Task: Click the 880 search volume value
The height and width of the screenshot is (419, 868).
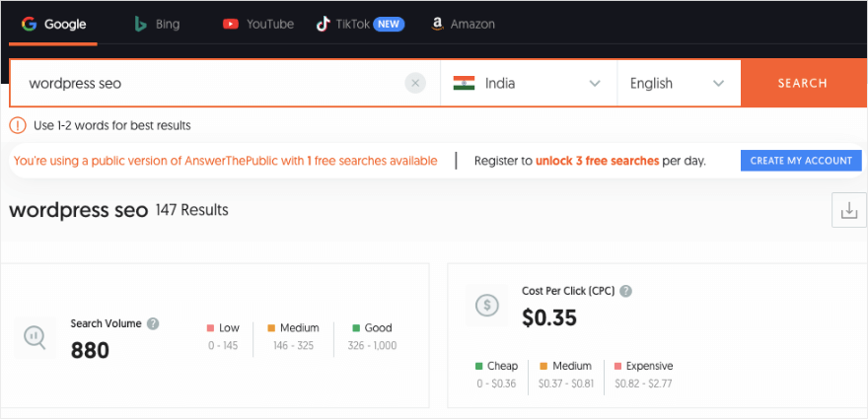Action: pyautogui.click(x=90, y=350)
